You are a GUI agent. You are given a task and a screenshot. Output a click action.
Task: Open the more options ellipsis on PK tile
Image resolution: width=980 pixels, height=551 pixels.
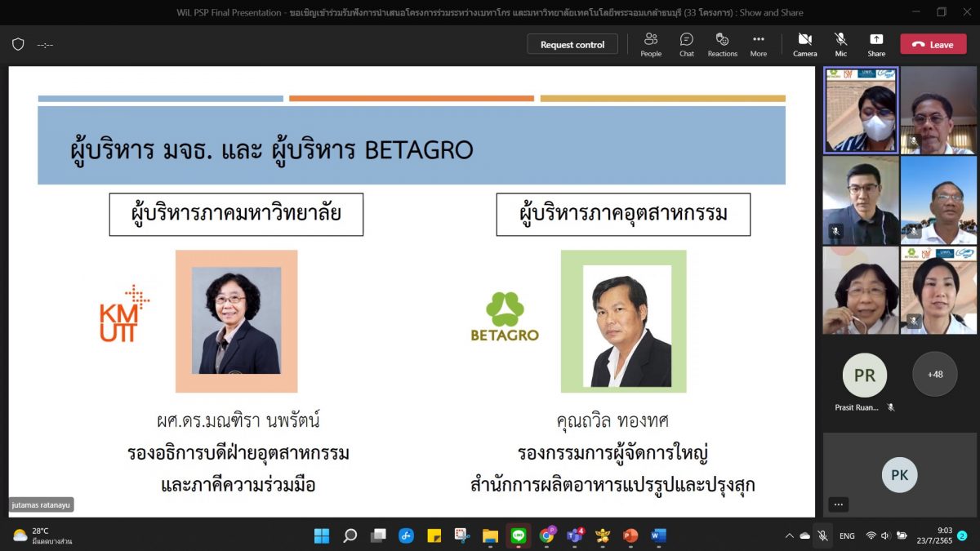click(x=838, y=504)
